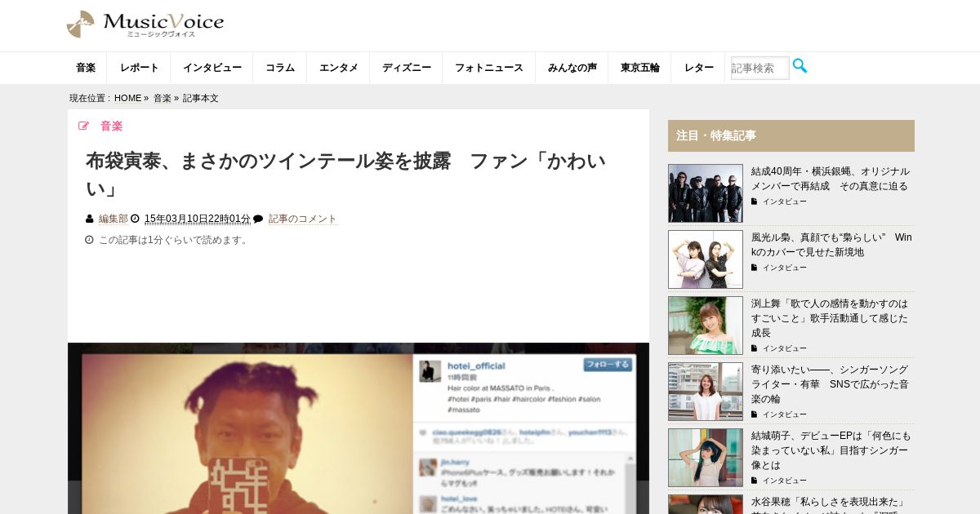This screenshot has height=514, width=980.
Task: Open the 音楽 menu item
Action: point(86,68)
